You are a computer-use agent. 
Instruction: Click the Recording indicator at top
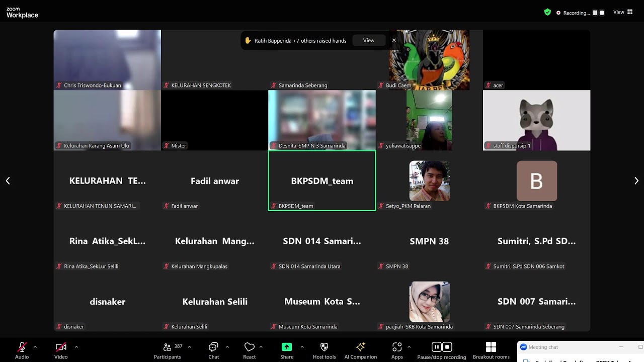pos(573,13)
